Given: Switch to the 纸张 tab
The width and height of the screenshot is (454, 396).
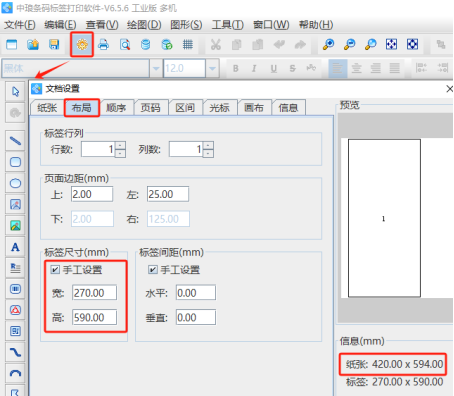Looking at the screenshot, I should [47, 108].
